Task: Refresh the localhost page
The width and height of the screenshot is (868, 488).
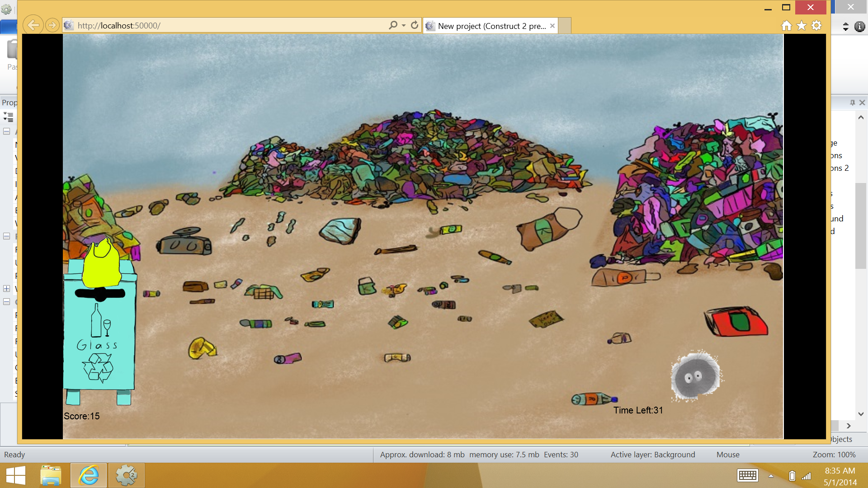Action: coord(415,25)
